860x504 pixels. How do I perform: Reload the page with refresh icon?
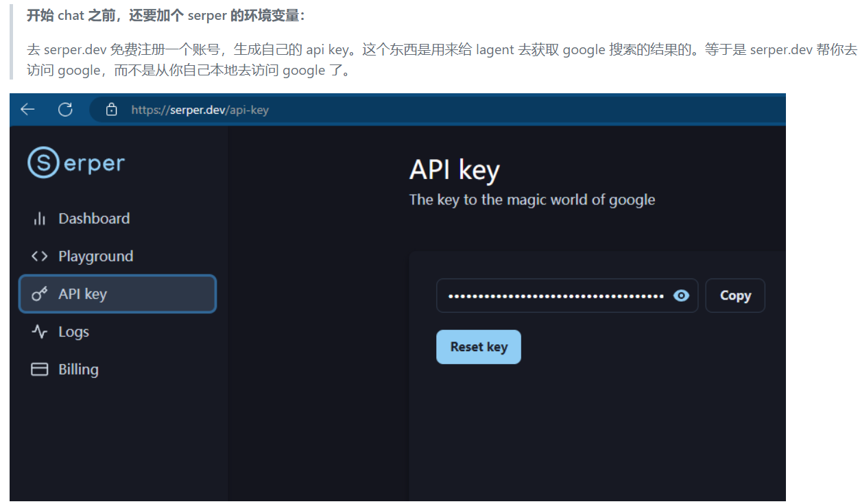(65, 109)
